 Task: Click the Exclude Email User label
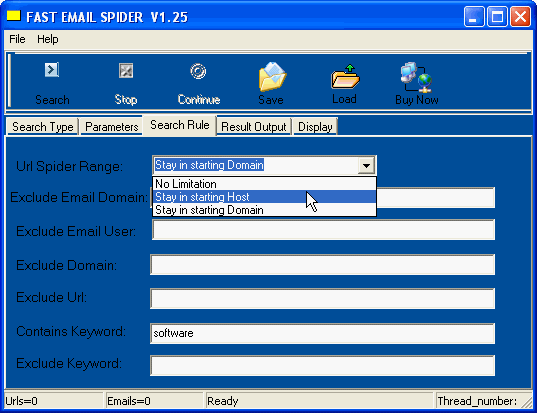pos(76,231)
